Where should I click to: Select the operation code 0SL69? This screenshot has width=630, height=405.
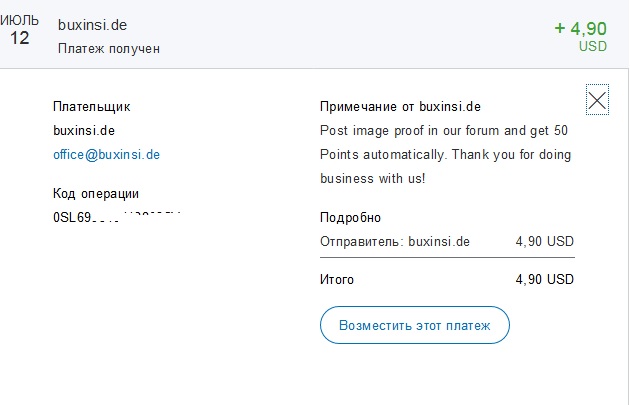click(x=117, y=217)
